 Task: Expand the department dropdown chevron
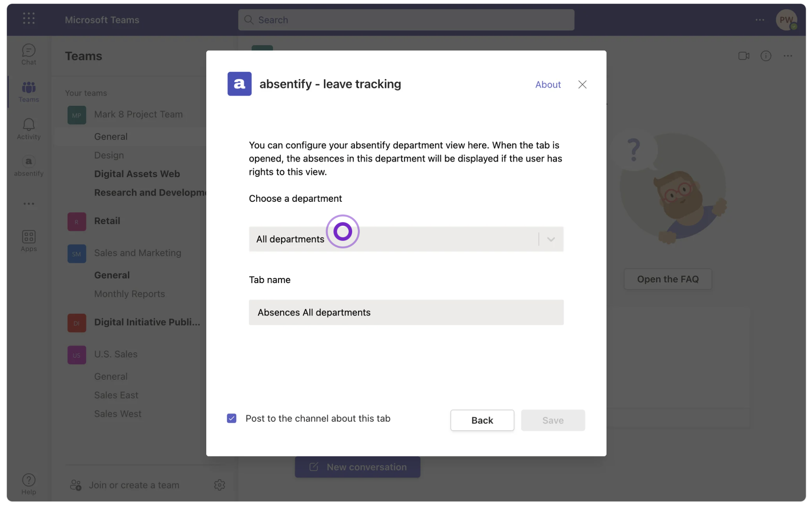[551, 239]
